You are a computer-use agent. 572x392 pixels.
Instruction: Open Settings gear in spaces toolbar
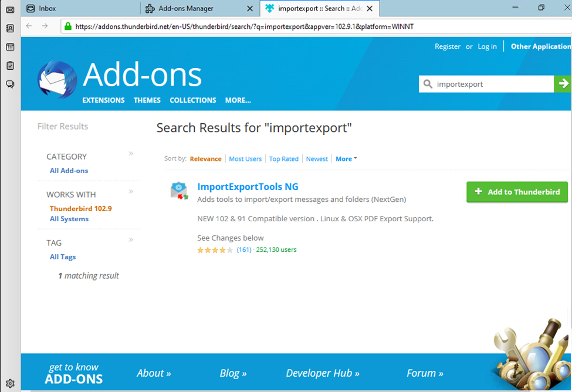(10, 383)
